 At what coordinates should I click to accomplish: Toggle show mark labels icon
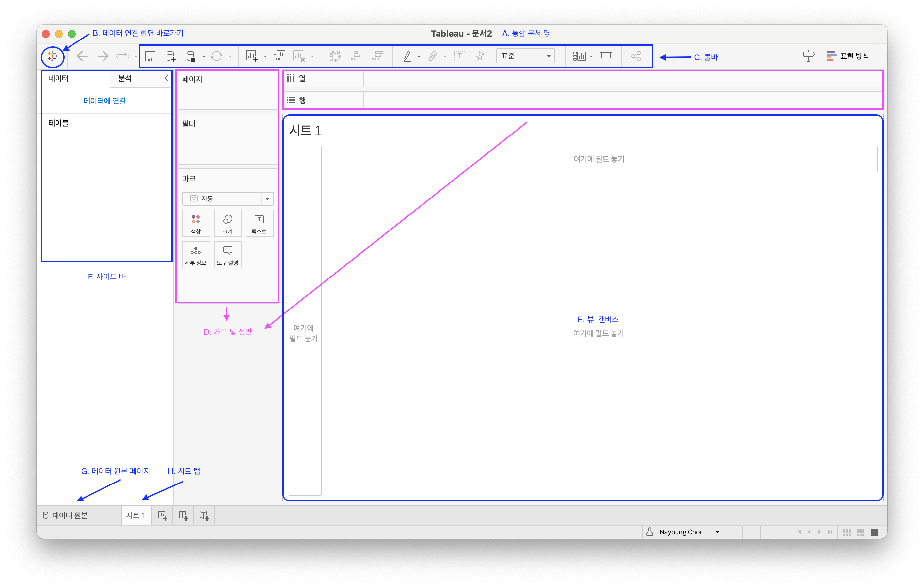coord(459,56)
